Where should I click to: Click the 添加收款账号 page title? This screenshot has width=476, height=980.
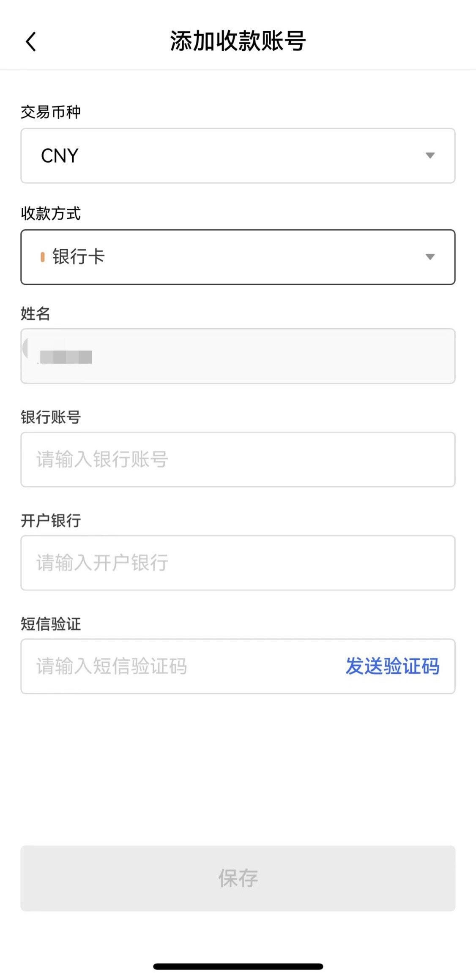[x=238, y=41]
